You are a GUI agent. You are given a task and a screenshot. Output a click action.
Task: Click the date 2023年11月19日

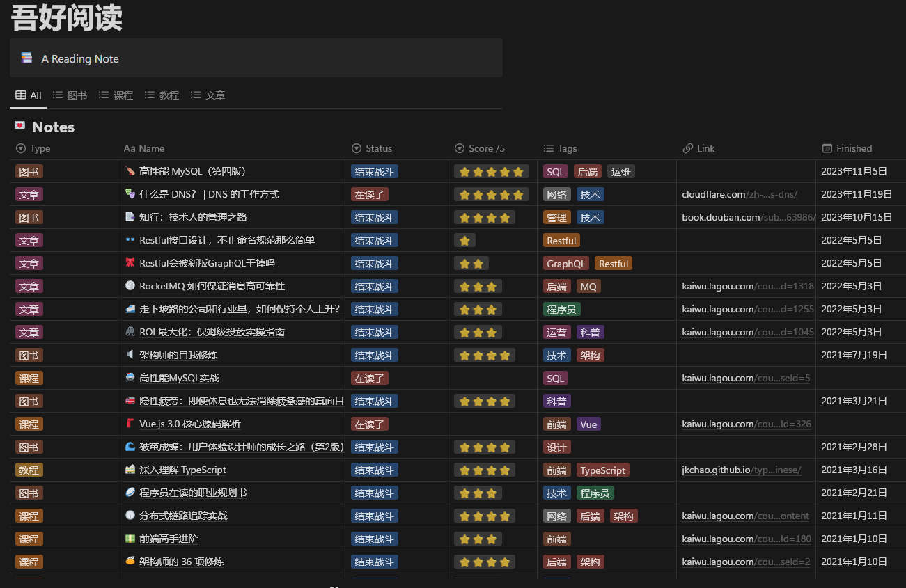point(857,194)
